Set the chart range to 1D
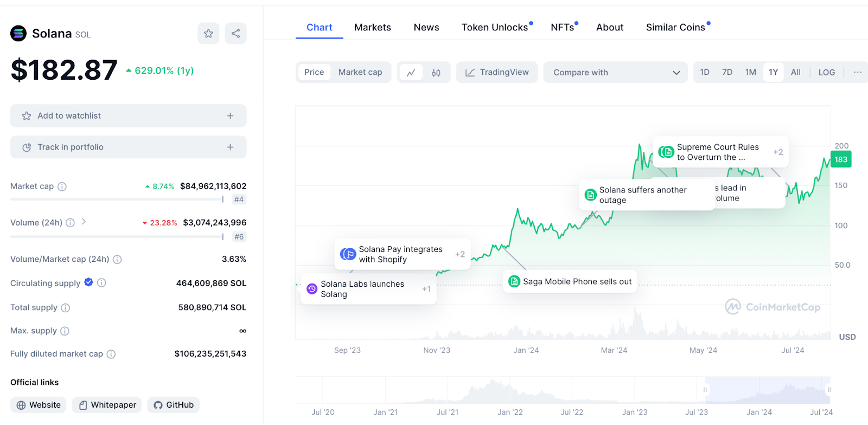 pyautogui.click(x=705, y=72)
